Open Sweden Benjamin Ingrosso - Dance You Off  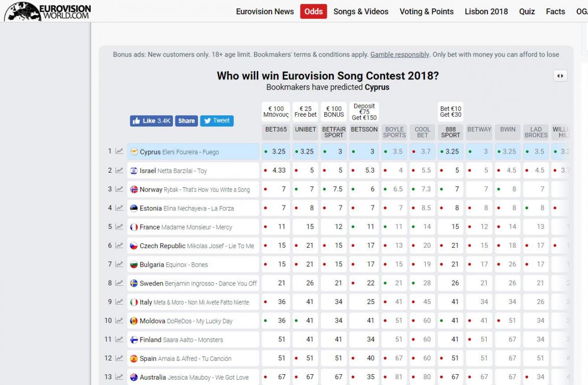pyautogui.click(x=193, y=283)
